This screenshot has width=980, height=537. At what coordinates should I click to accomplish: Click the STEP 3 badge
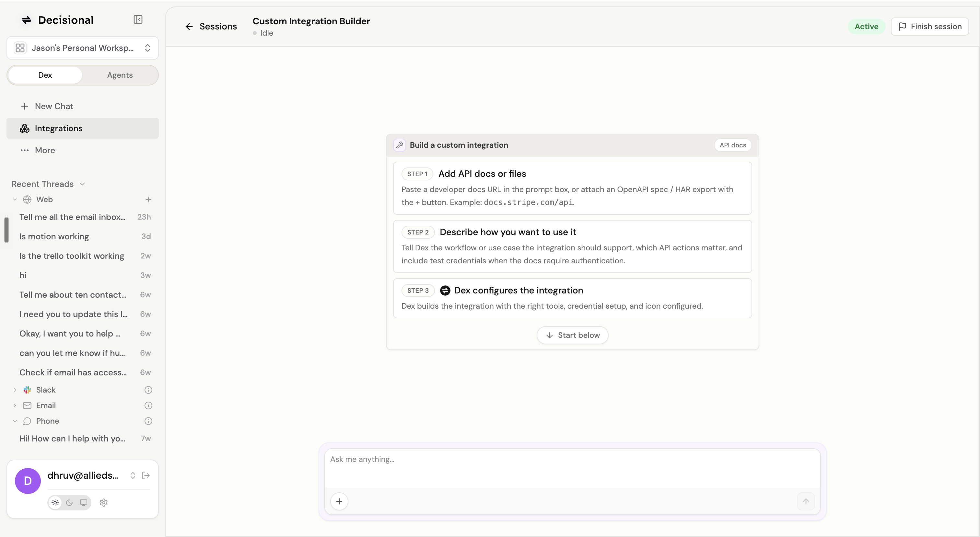tap(418, 290)
